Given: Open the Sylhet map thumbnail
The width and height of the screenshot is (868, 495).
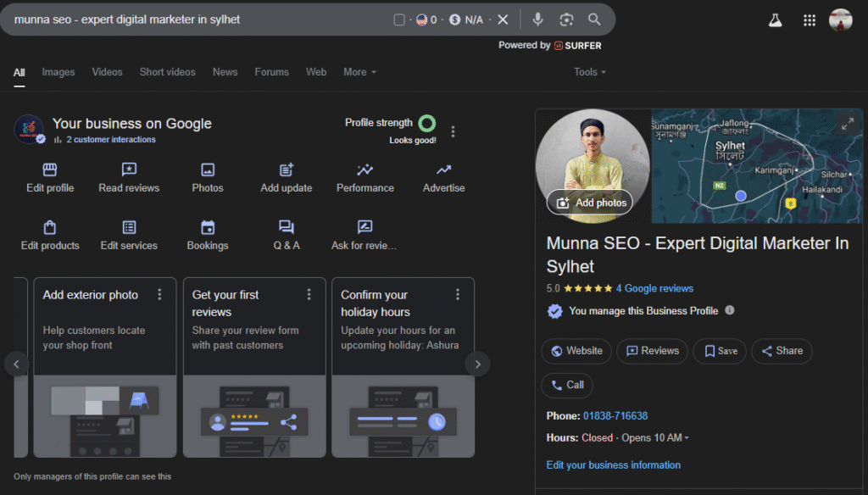Looking at the screenshot, I should pyautogui.click(x=757, y=166).
